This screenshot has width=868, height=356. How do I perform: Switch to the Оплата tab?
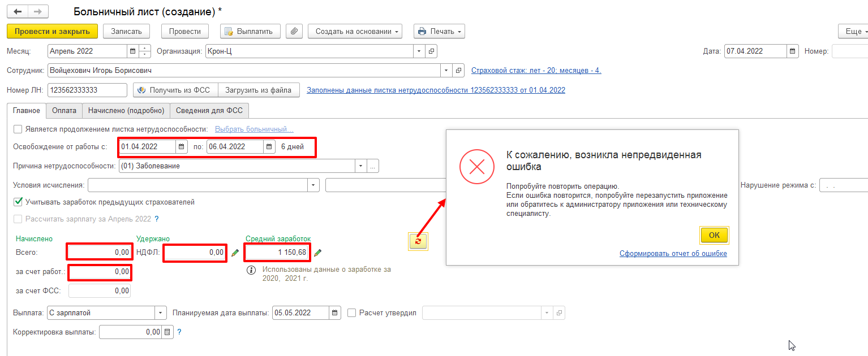point(64,111)
